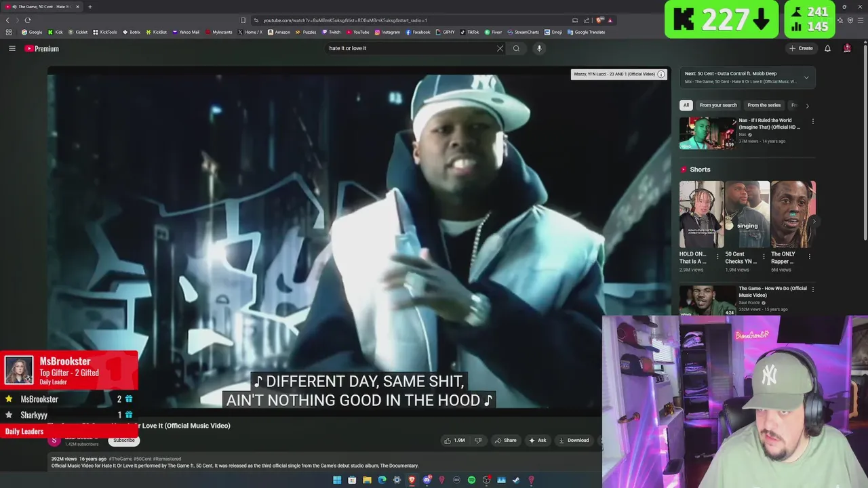
Task: Open the Bookmarks apps grid icon
Action: [8, 32]
